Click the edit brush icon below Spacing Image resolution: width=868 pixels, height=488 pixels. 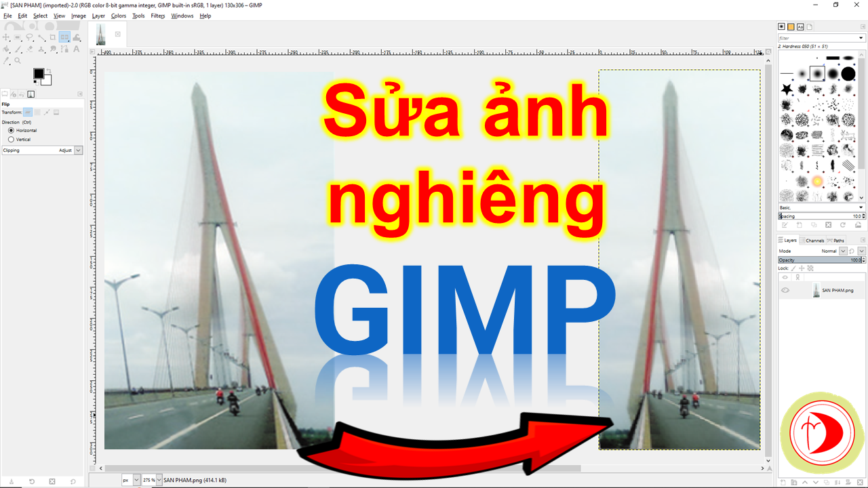coord(785,225)
